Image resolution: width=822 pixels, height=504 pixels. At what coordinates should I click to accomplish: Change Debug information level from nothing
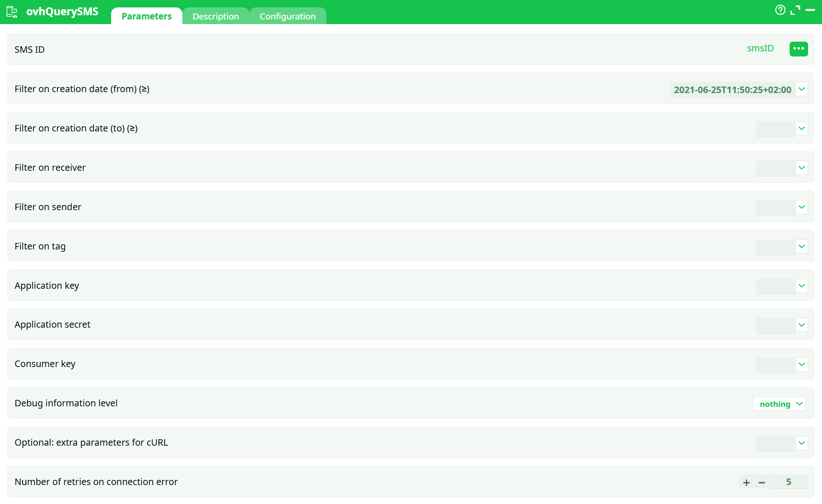(x=779, y=404)
